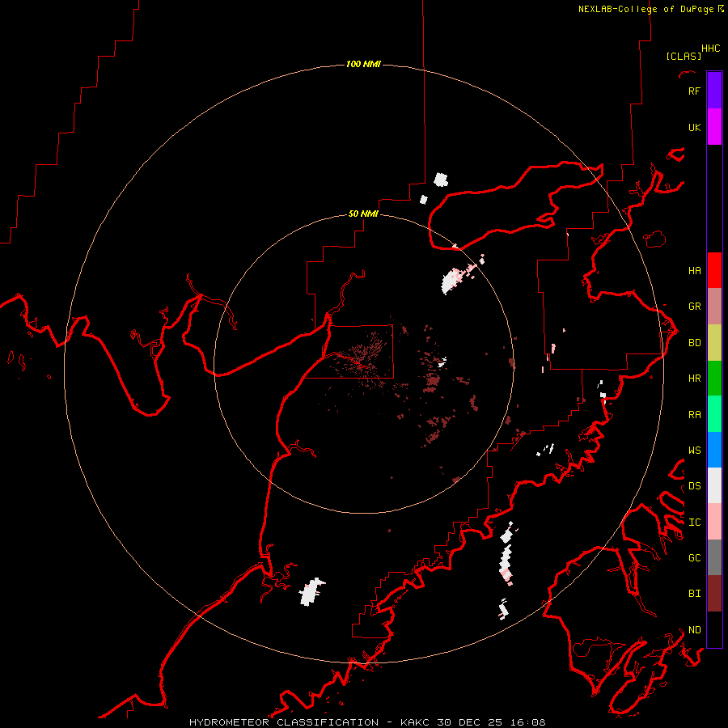This screenshot has width=728, height=728.
Task: Click the NEXLAB-College of DuPage credit text
Action: tap(645, 9)
